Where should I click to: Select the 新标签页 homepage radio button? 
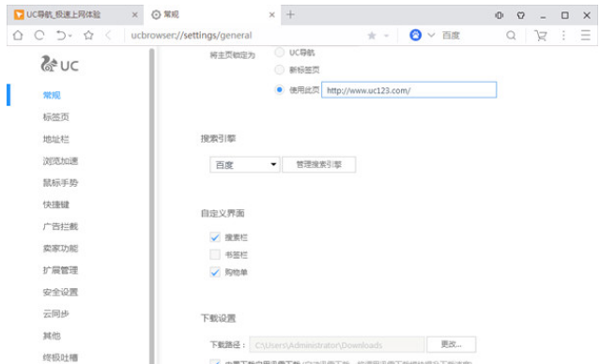coord(279,70)
